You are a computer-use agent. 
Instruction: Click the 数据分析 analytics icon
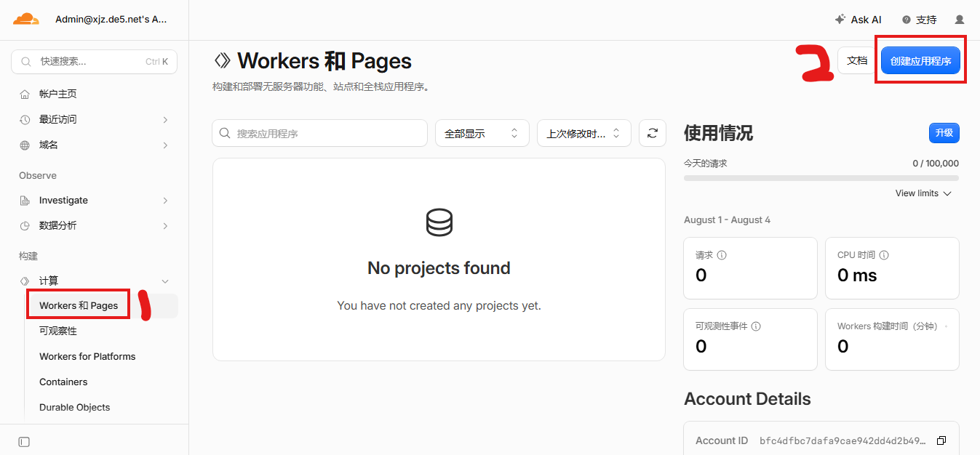tap(25, 225)
